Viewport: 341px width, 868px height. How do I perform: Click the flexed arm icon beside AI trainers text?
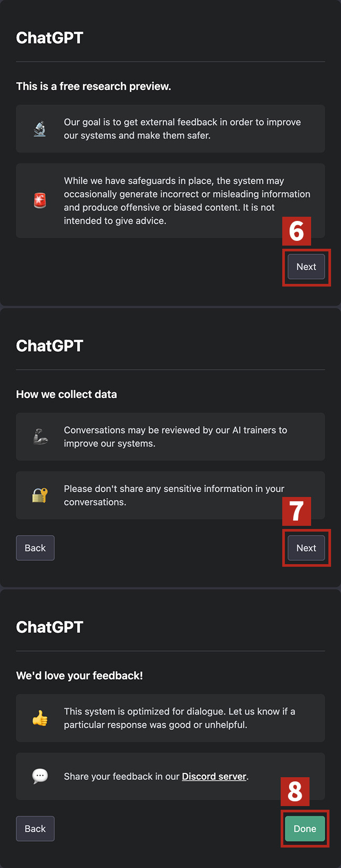tap(40, 437)
